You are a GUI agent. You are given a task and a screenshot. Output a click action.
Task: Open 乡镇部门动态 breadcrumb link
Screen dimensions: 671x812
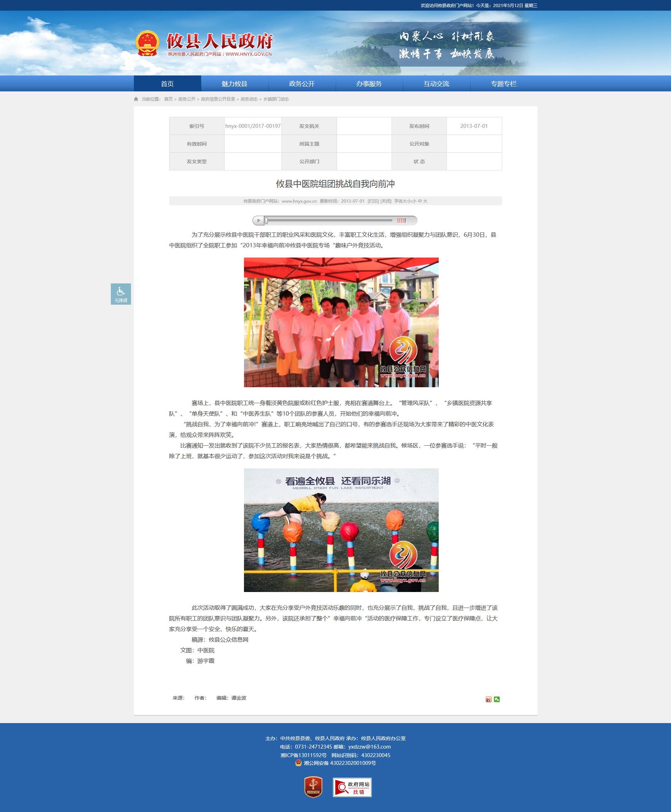(x=276, y=99)
